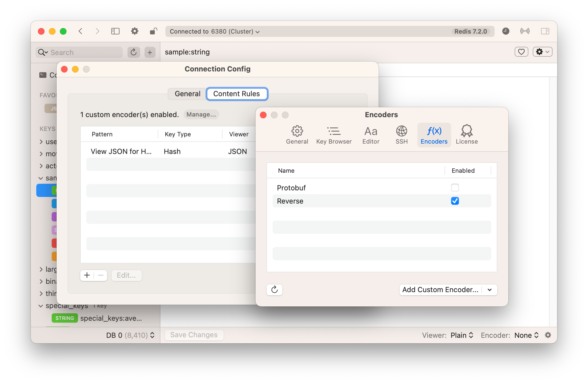Close the Encoders window

coord(263,115)
